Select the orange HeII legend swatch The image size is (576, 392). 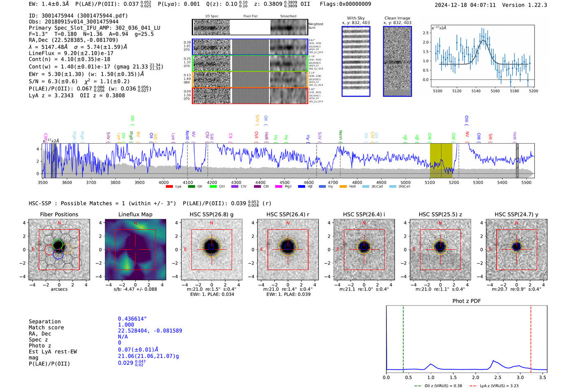[343, 187]
